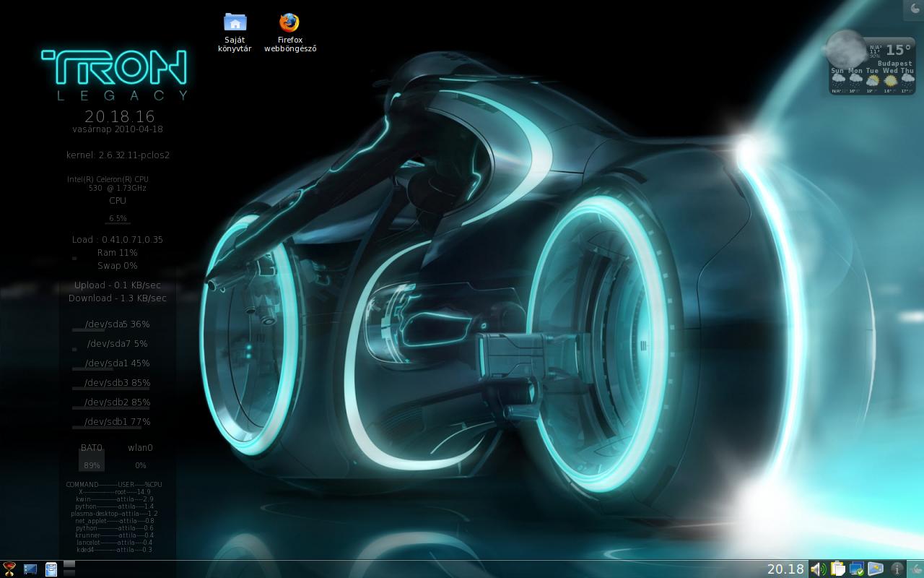The width and height of the screenshot is (924, 578).
Task: Click the /dev/sda7 5% disk entry
Action: coord(118,344)
